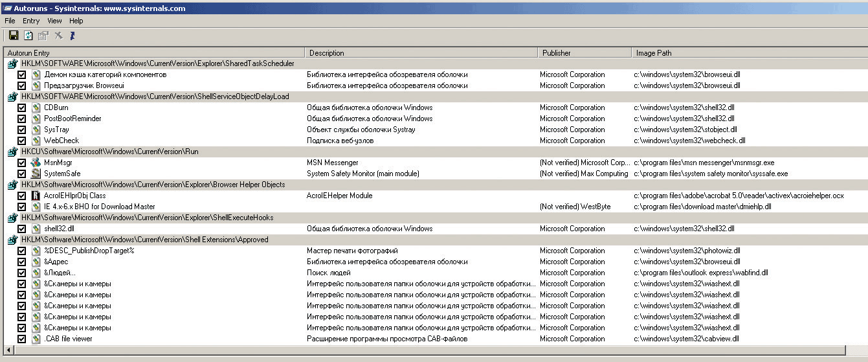This screenshot has width=868, height=362.
Task: Select the "MSN Messenger" description cell
Action: tap(333, 163)
